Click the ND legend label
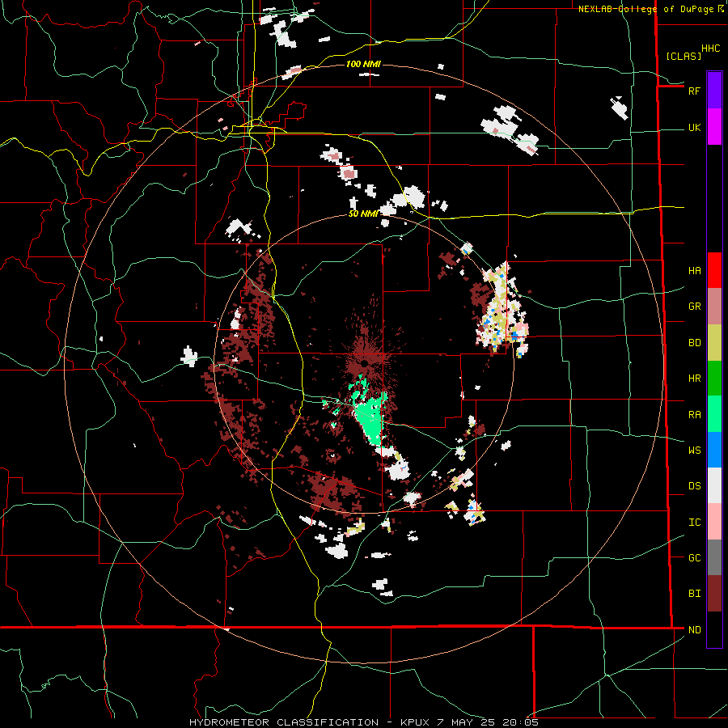Screen dimensions: 728x728 click(x=694, y=630)
